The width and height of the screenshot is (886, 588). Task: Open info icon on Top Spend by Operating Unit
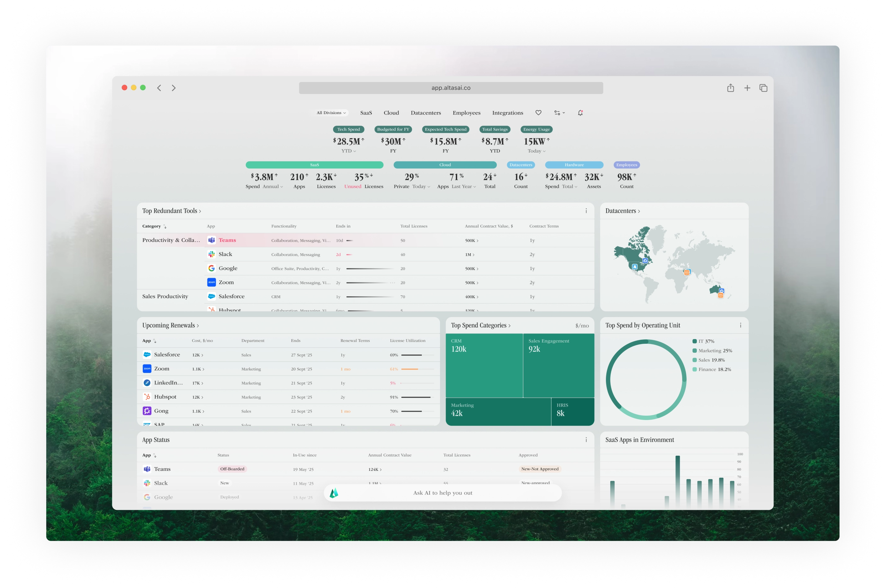[741, 325]
